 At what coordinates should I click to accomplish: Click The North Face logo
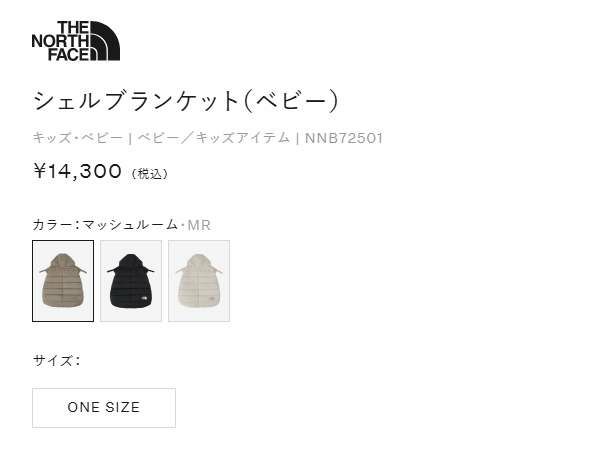[x=76, y=41]
